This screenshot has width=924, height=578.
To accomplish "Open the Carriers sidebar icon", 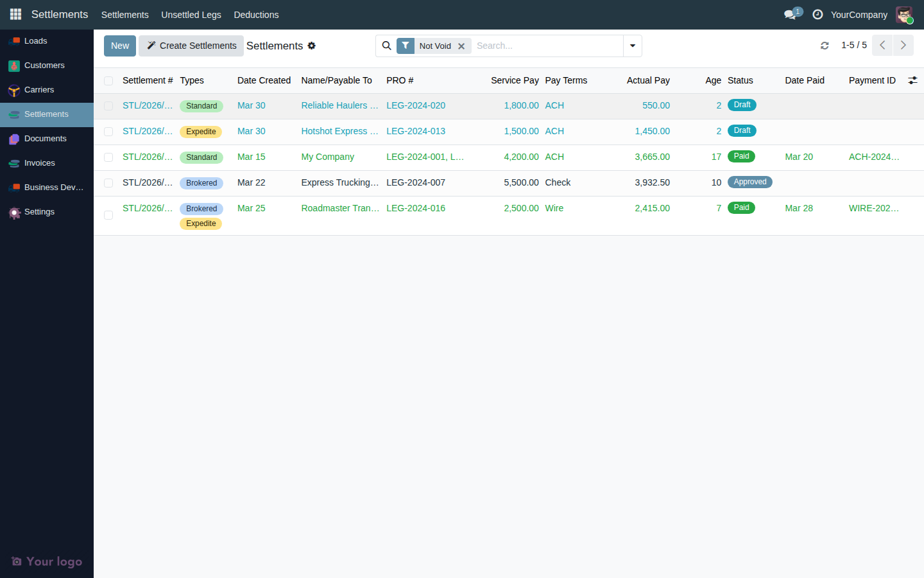I will point(14,90).
